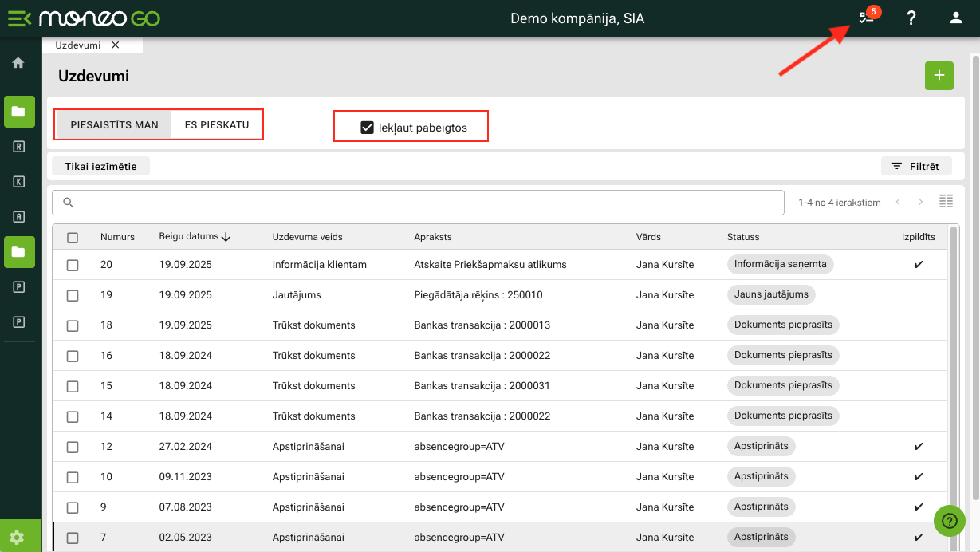Switch to the ES PIESKATU tab
The height and width of the screenshot is (552, 980).
pos(217,125)
